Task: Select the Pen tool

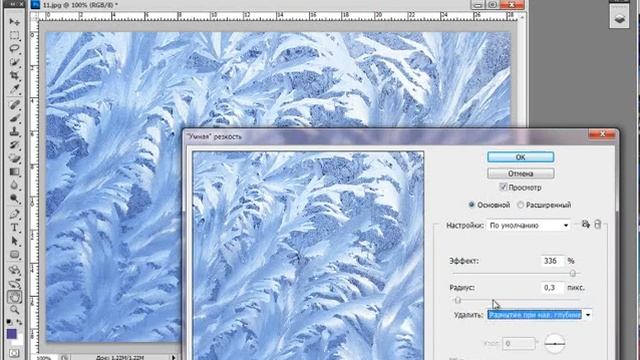Action: coord(14,214)
